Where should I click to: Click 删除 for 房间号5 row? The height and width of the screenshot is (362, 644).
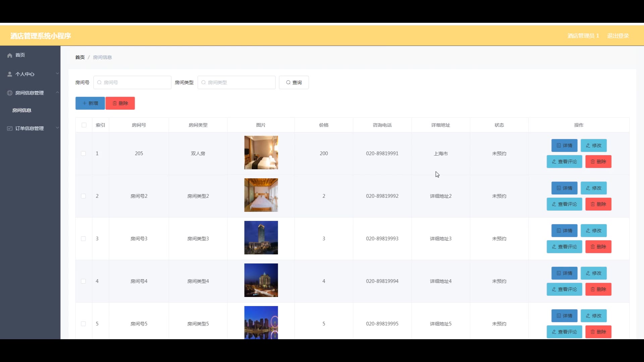click(598, 332)
